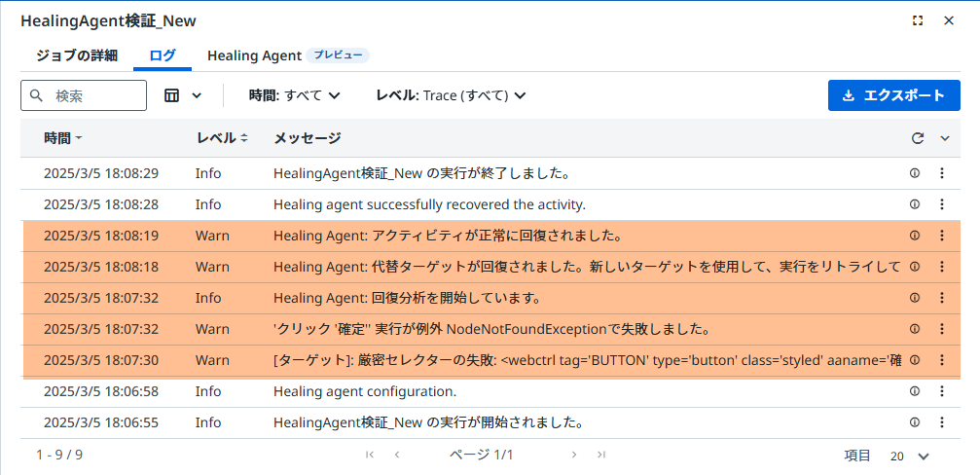This screenshot has width=980, height=475.
Task: Click Info level in 18:08:28 row
Action: [x=208, y=204]
